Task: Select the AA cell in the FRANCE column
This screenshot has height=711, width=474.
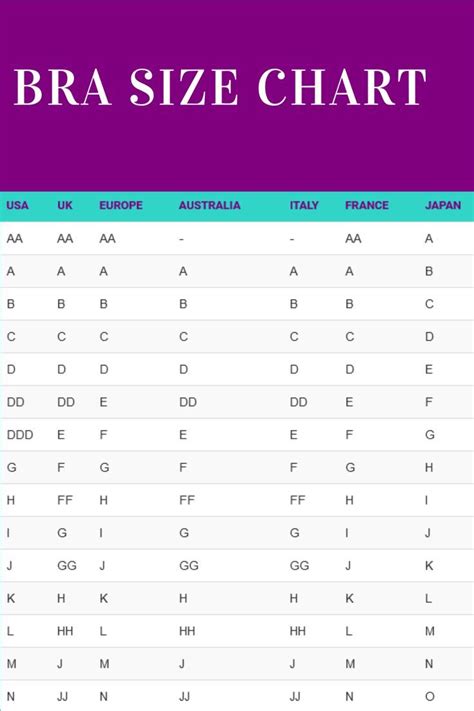Action: 353,239
